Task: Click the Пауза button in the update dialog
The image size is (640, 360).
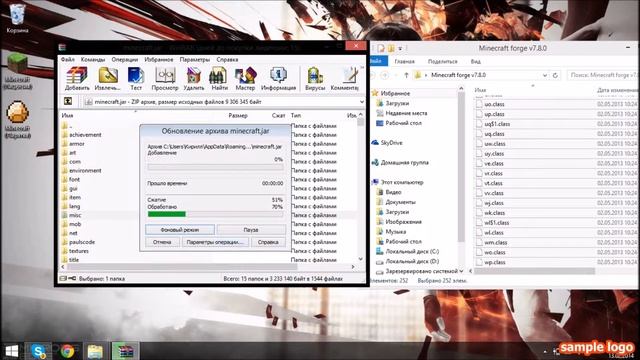Action: [251, 230]
